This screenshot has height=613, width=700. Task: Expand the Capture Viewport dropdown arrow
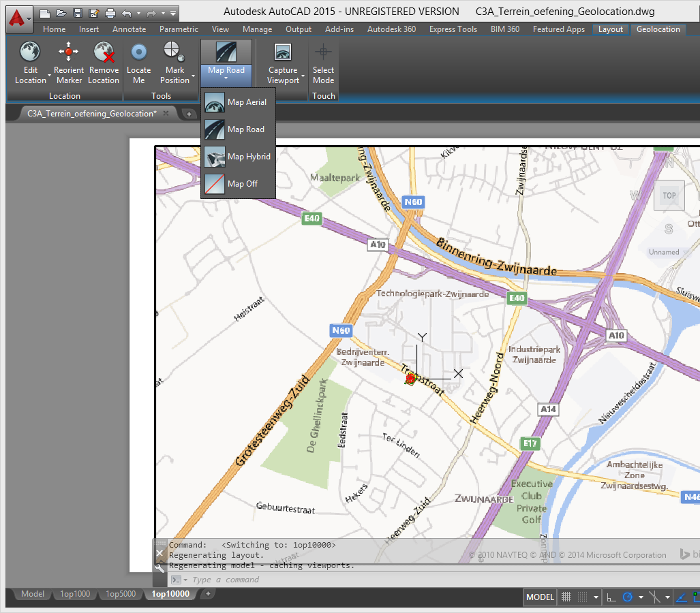click(x=303, y=76)
